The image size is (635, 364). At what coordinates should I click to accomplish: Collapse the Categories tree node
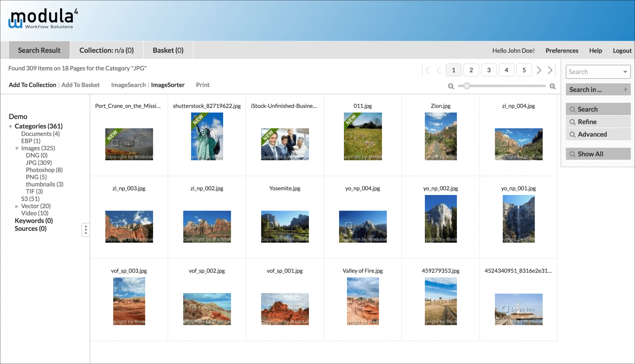point(10,127)
